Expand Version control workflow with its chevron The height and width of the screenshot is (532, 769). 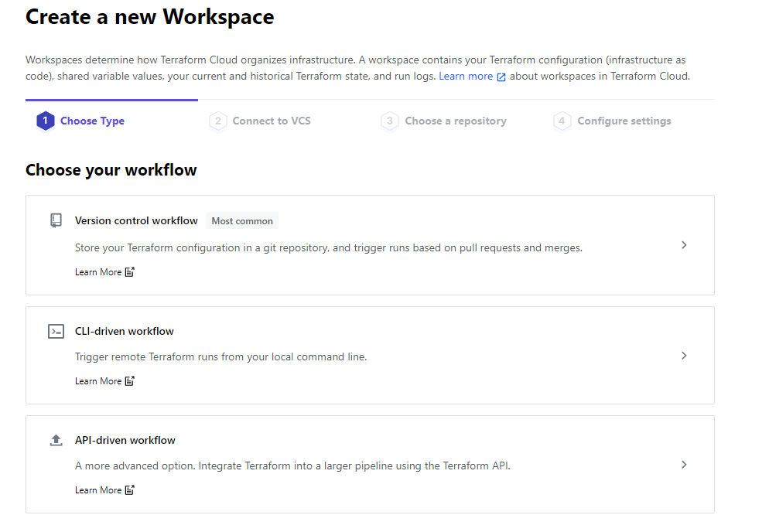click(684, 245)
